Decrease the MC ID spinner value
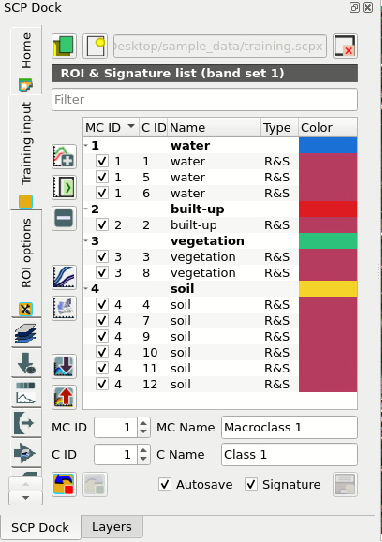 click(x=143, y=432)
